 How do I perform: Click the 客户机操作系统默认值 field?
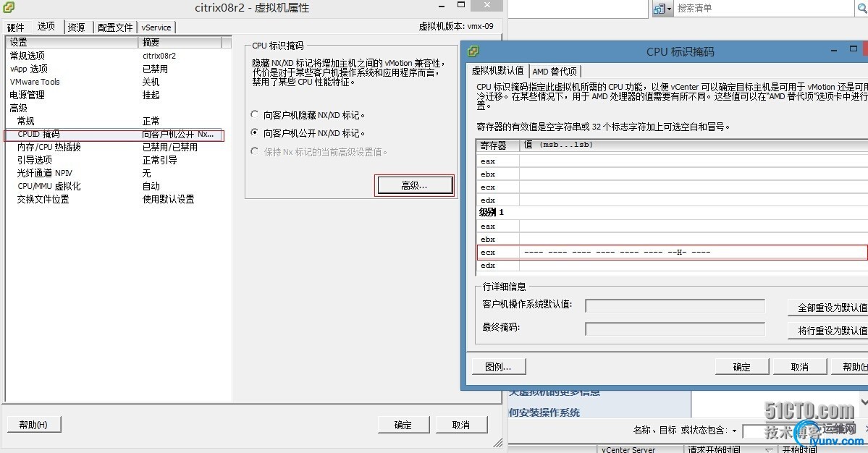[x=675, y=306]
